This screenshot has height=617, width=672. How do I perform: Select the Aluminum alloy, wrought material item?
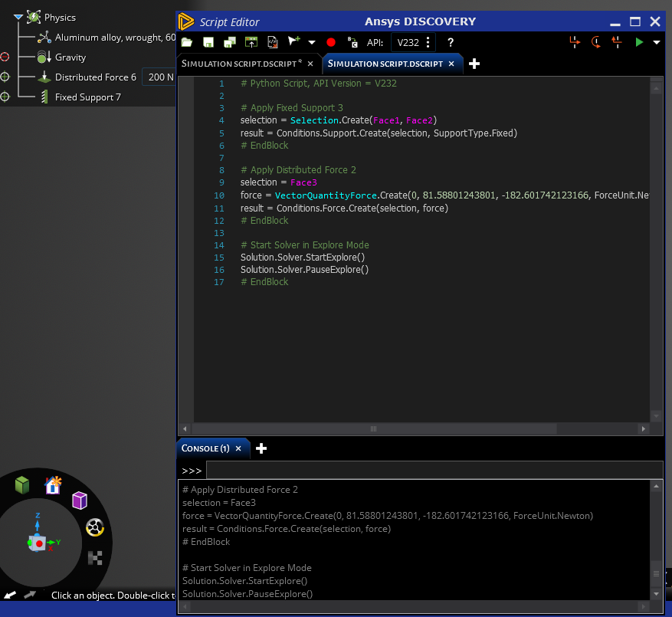click(x=115, y=38)
